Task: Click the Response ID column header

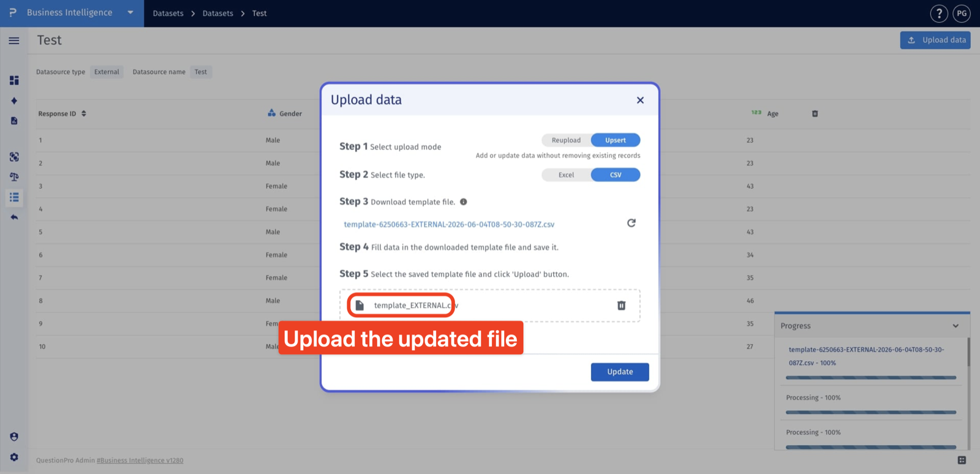Action: 57,114
